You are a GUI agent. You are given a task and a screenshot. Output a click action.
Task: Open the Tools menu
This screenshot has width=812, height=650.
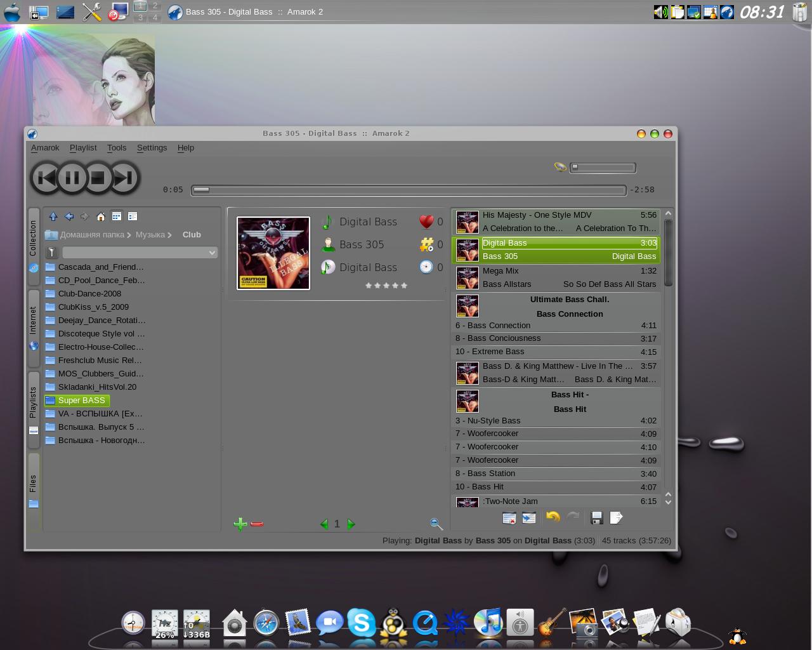click(117, 147)
